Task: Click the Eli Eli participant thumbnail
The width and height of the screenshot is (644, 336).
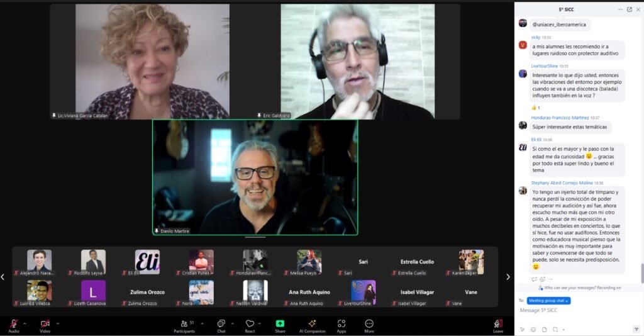Action: [147, 262]
